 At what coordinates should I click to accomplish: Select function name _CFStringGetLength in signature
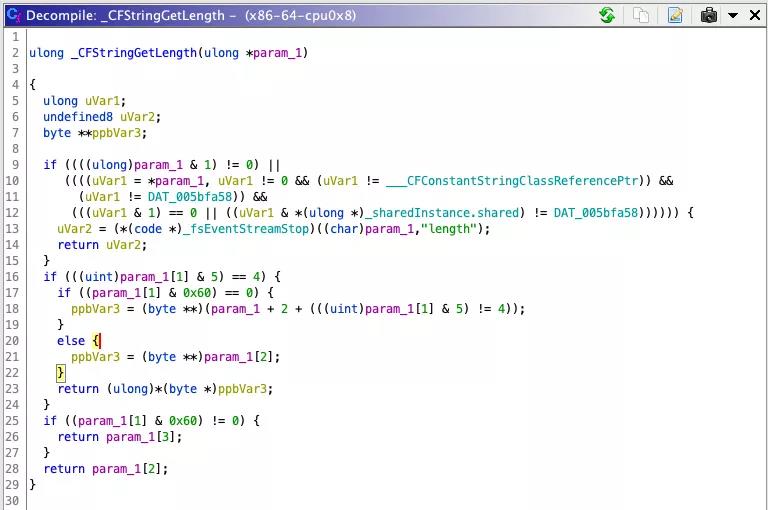[x=134, y=53]
